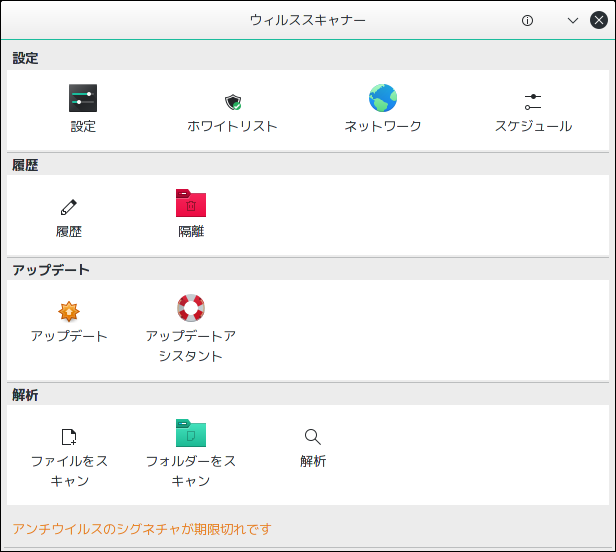Open the lifebuoy update assistant icon
The width and height of the screenshot is (616, 552).
tap(191, 308)
